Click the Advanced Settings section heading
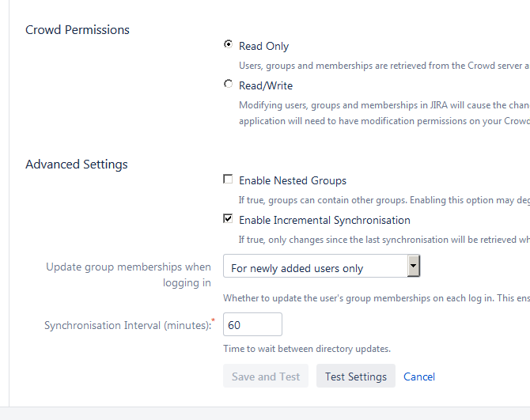 tap(77, 165)
